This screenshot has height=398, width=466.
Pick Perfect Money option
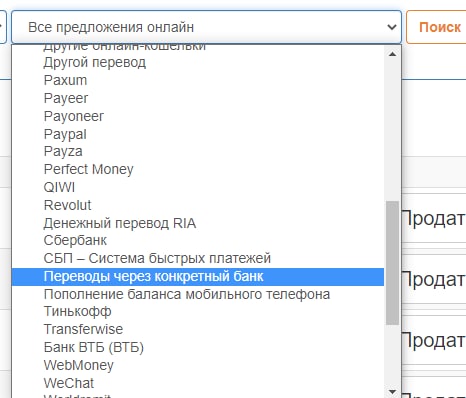click(198, 169)
